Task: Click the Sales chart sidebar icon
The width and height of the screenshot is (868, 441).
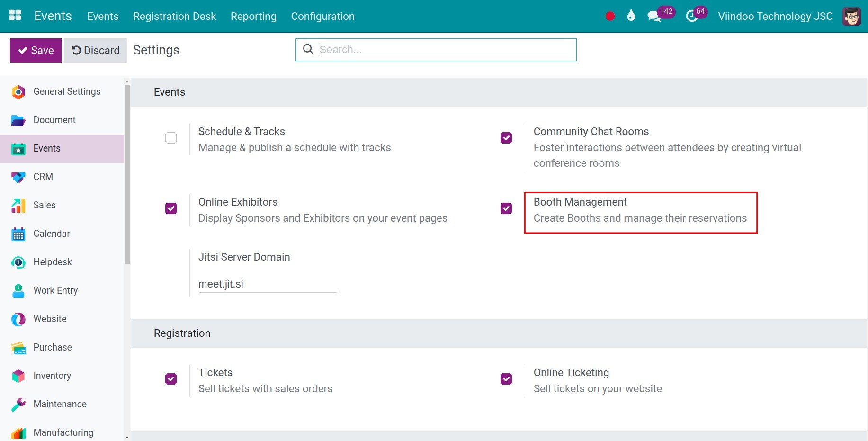Action: [x=18, y=206]
